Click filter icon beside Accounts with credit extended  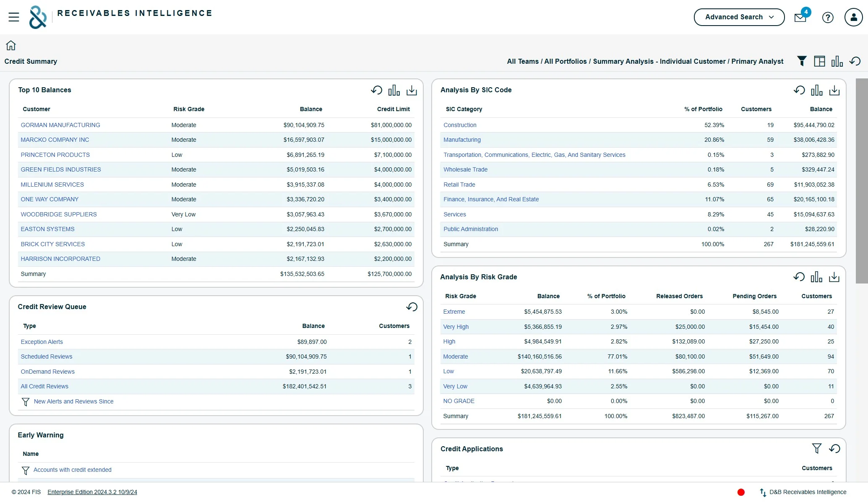tap(26, 471)
